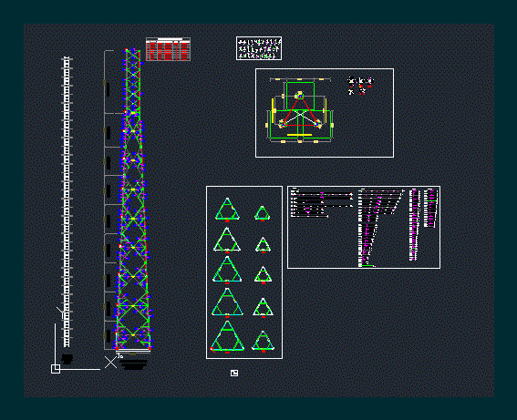
Task: Select the white symbols legend box at top
Action: click(259, 48)
